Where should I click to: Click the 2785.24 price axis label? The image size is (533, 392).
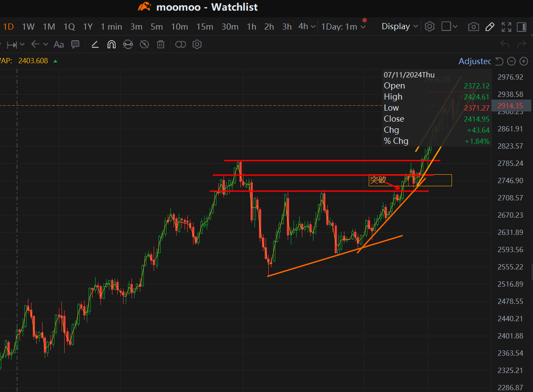coord(510,163)
